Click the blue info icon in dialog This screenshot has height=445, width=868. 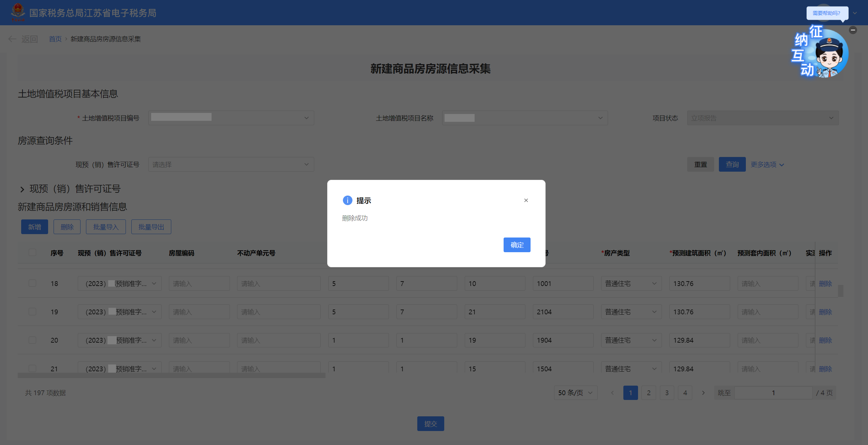[x=347, y=200]
